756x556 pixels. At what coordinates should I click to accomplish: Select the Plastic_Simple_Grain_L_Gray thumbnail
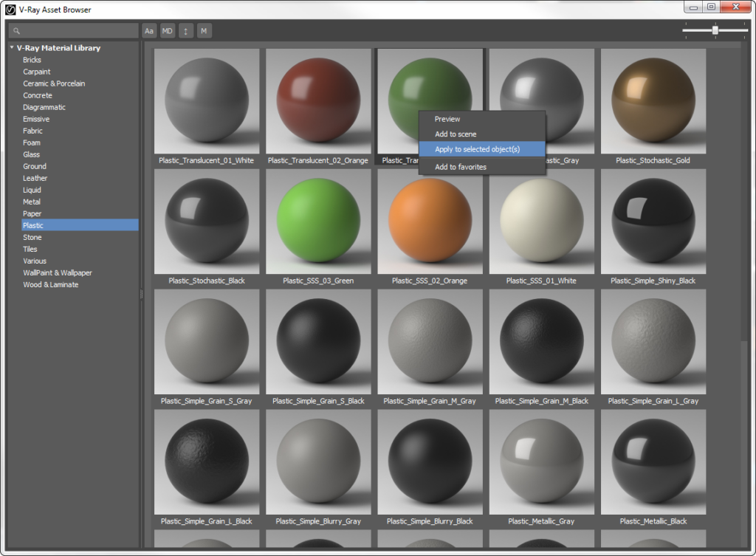653,342
